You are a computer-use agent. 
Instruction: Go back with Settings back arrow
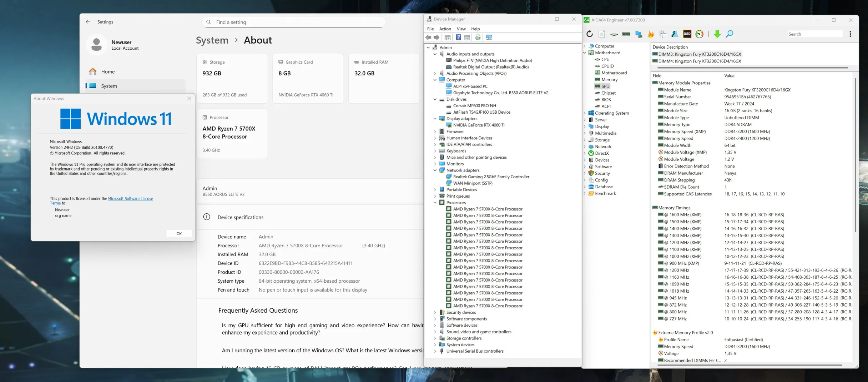[x=88, y=22]
